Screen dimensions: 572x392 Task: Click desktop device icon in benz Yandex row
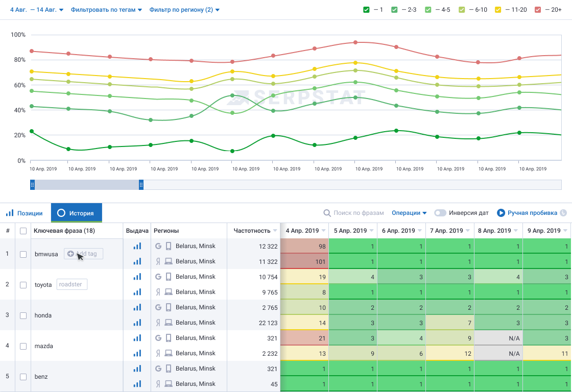point(169,384)
